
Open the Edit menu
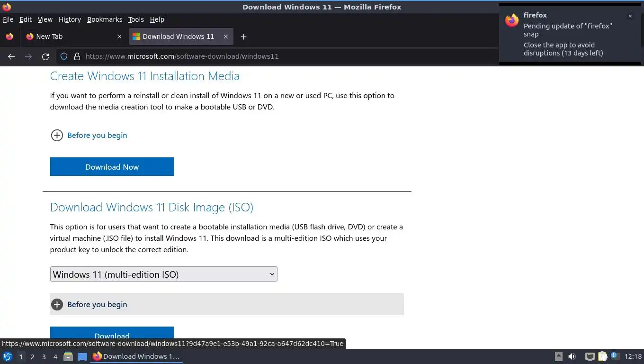(x=26, y=19)
